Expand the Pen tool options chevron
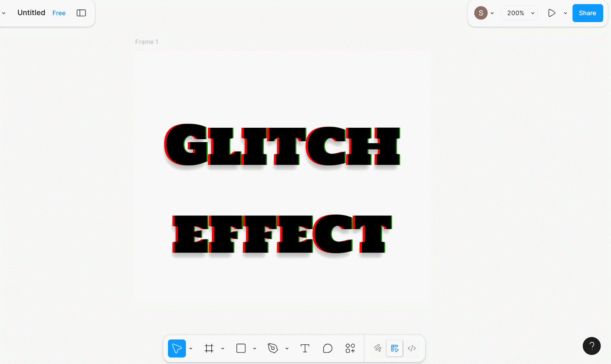This screenshot has height=364, width=611. [287, 349]
